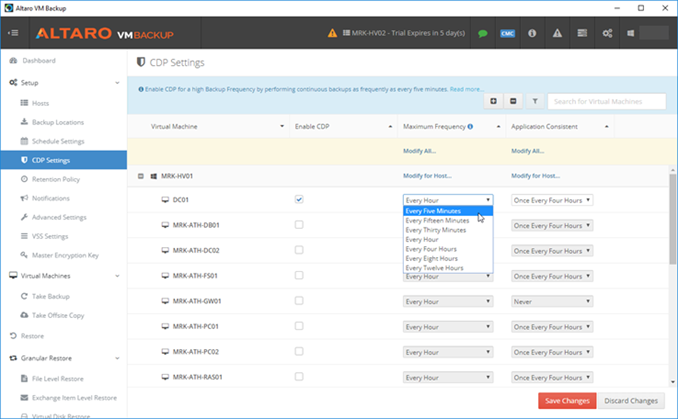Enable CDP for MRK-ATH-GW01
Screen dimensions: 678x419
pyautogui.click(x=299, y=301)
